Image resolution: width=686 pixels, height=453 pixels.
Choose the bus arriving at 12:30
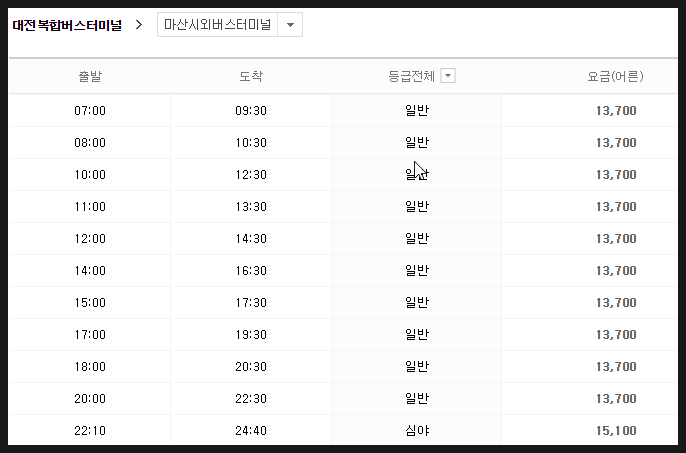tap(251, 175)
